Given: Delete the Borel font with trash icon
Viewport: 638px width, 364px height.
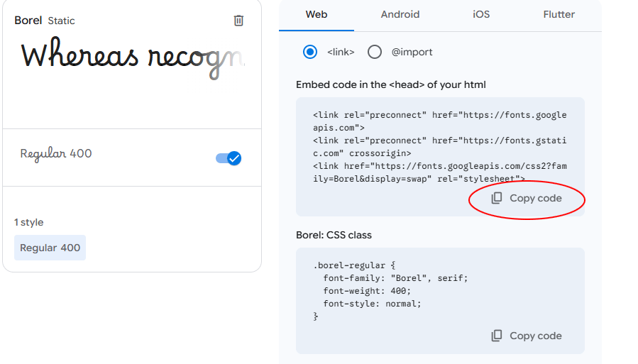Looking at the screenshot, I should pyautogui.click(x=238, y=21).
